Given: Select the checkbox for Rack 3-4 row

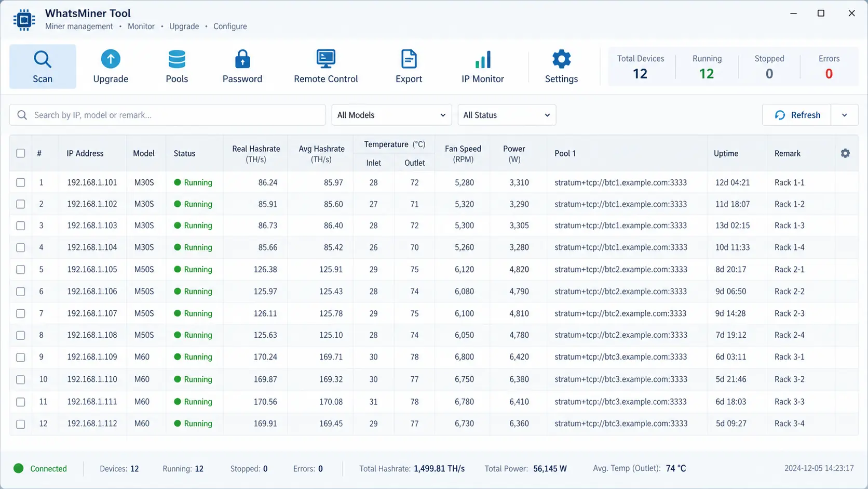Looking at the screenshot, I should click(21, 424).
